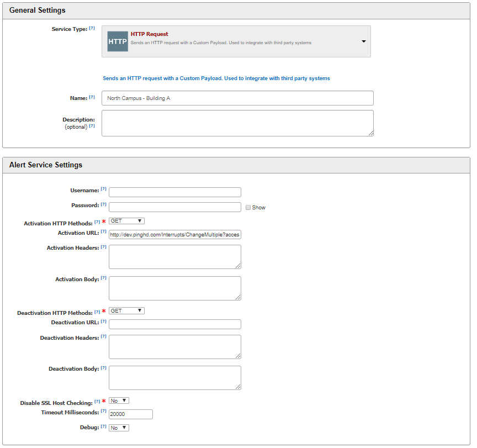Click the Timeout Milliseconds field showing 20000
This screenshot has width=477, height=448.
(131, 414)
